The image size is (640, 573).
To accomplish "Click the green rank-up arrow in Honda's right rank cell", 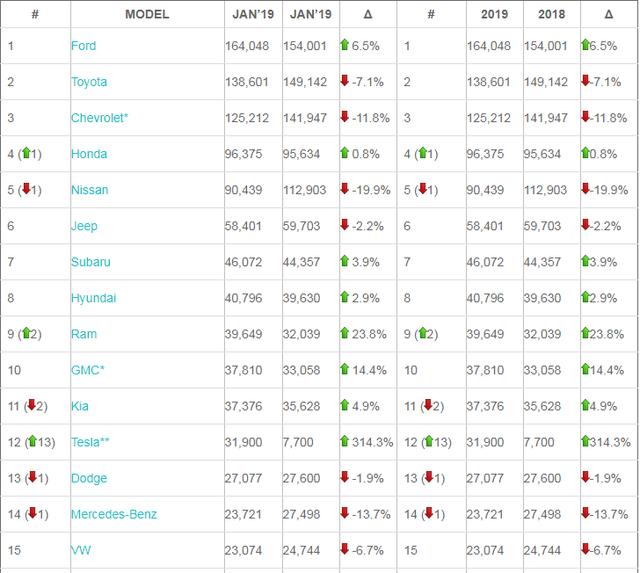I will pos(422,153).
